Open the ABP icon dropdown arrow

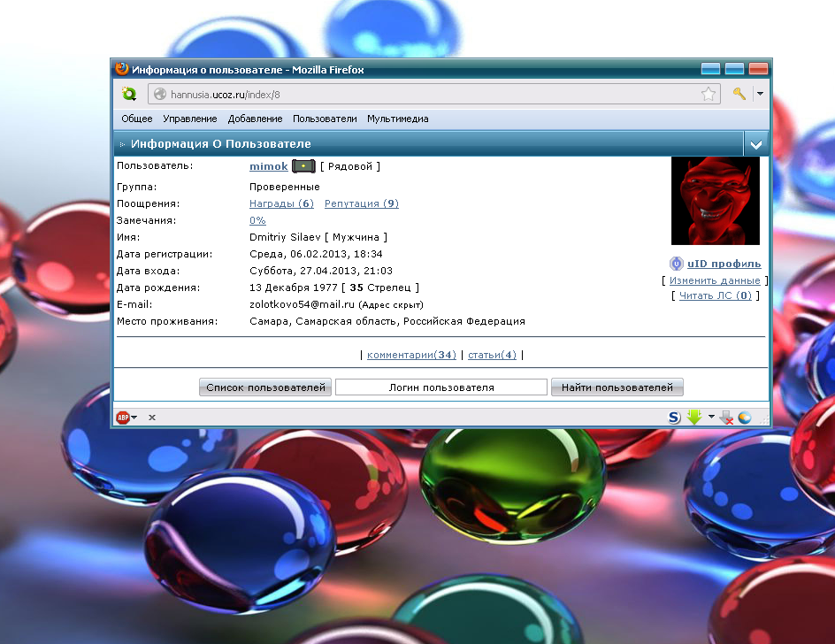pos(134,417)
